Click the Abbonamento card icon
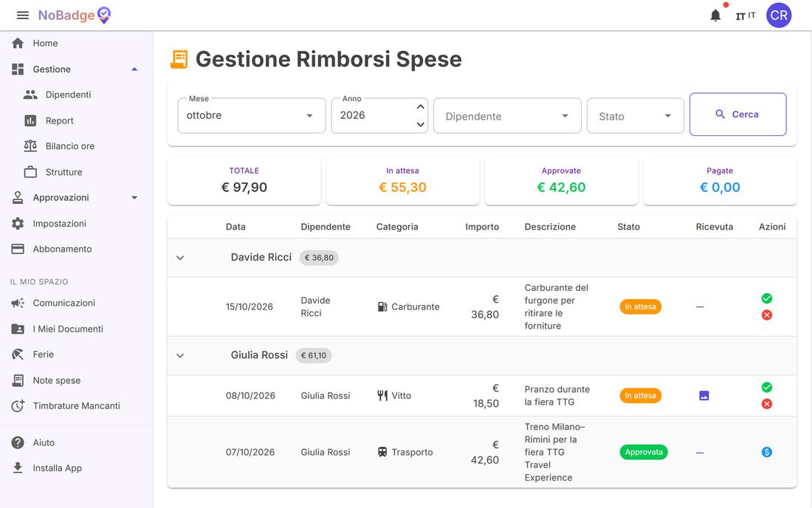Screen dimensions: 812x508 18,249
